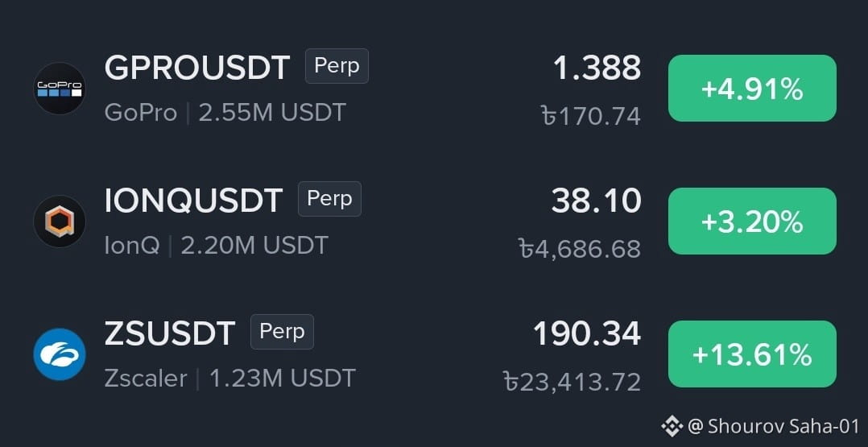Select the Perp tag beside IONQUSDT
Screen dimensions: 868x447
tap(329, 199)
